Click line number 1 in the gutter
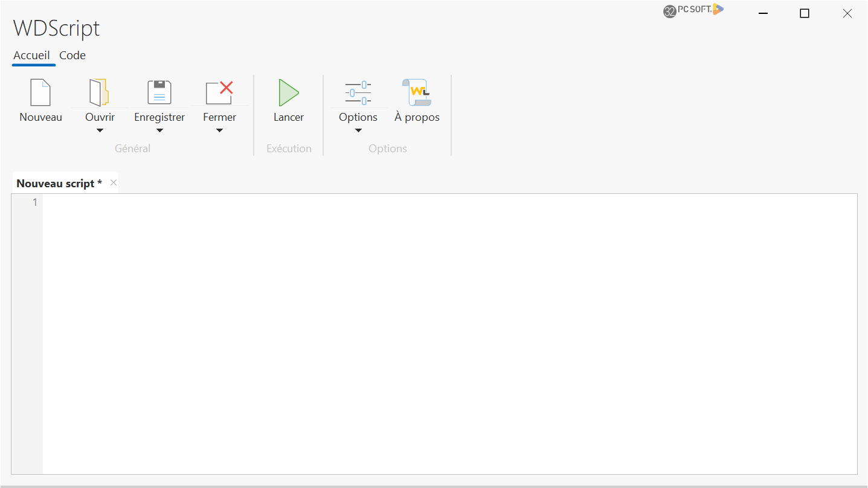The width and height of the screenshot is (868, 488). [34, 202]
